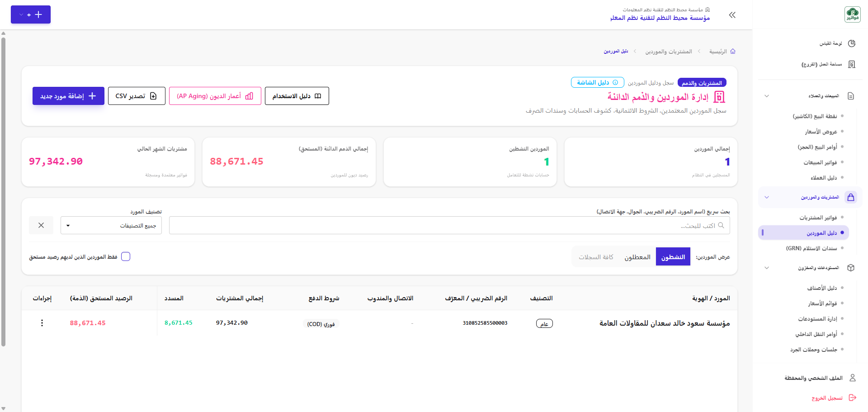868x412 pixels.
Task: Click the purchases shopping bag icon
Action: 851,197
